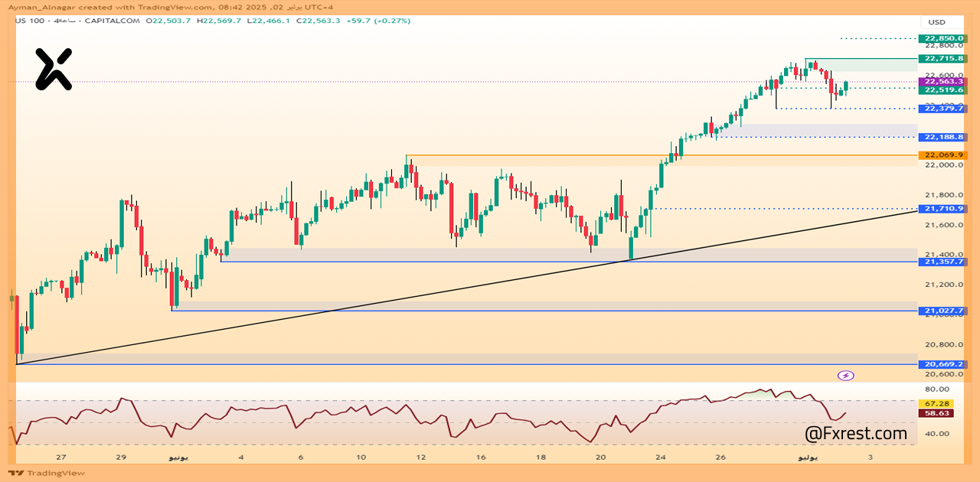The image size is (980, 482).
Task: Click the 21,710.9 price label
Action: [x=943, y=208]
